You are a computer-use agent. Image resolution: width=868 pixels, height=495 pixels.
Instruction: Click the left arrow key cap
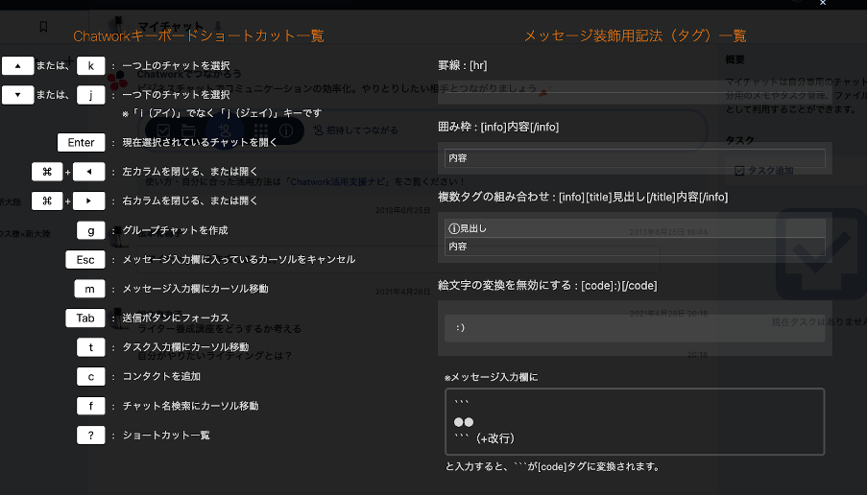click(x=88, y=172)
